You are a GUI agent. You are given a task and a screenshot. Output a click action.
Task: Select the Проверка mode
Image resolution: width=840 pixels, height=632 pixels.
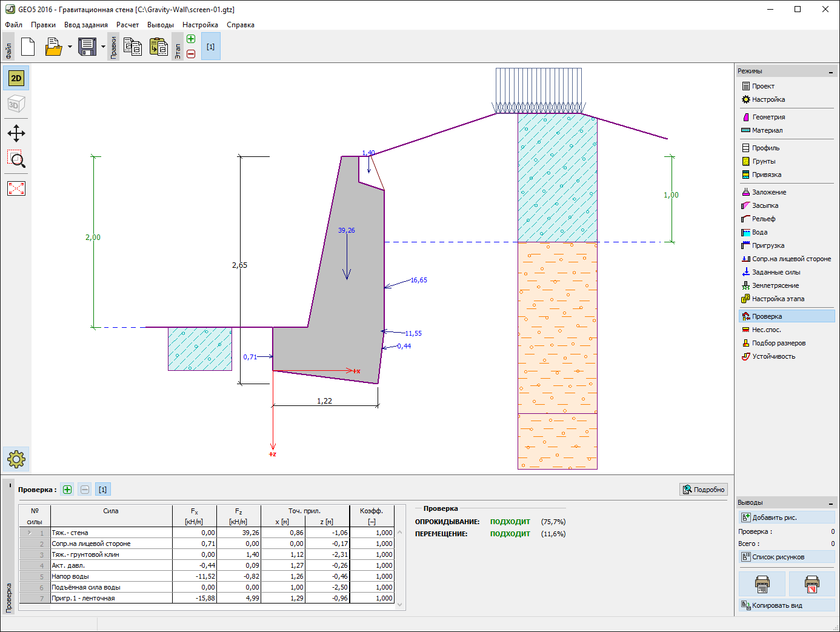click(x=787, y=316)
